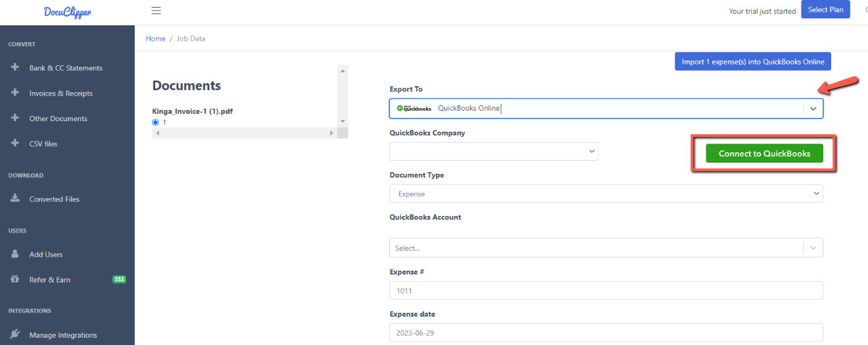Follow the Home breadcrumb link
The height and width of the screenshot is (345, 868).
pos(156,38)
